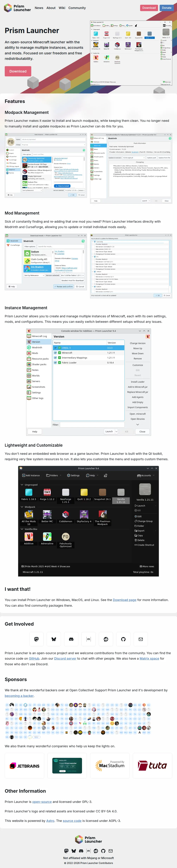Open the Bluesky link in Get Involved
Screen dimensions: 177x868
(x=54, y=639)
